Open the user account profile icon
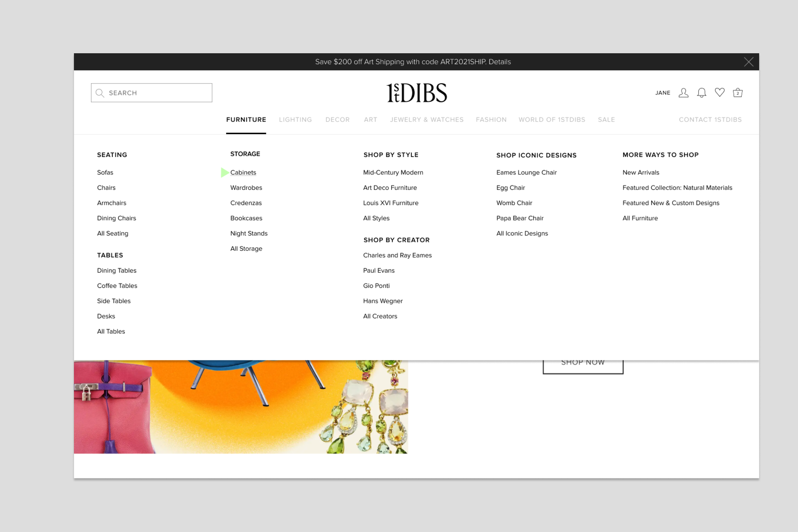 point(683,93)
